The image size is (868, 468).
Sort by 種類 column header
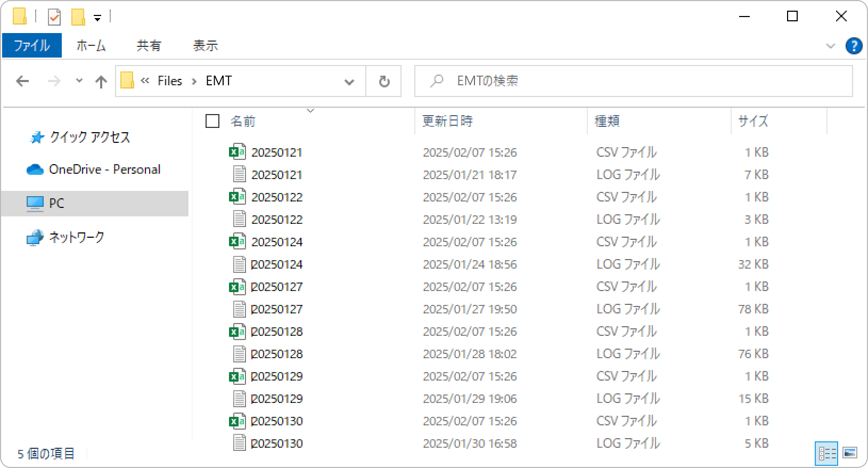click(607, 121)
